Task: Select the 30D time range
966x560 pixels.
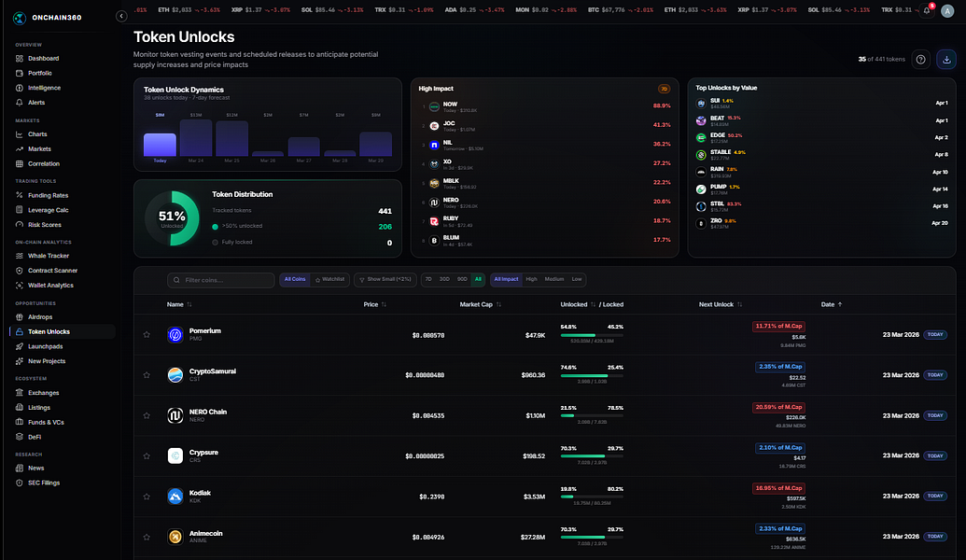Action: point(444,280)
